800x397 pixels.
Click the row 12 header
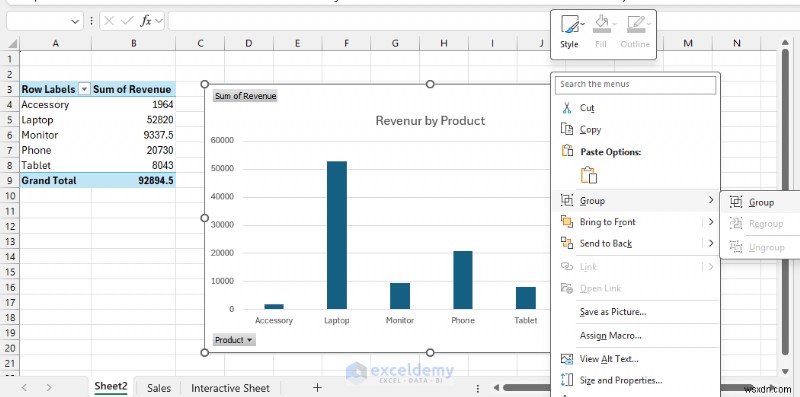point(10,226)
